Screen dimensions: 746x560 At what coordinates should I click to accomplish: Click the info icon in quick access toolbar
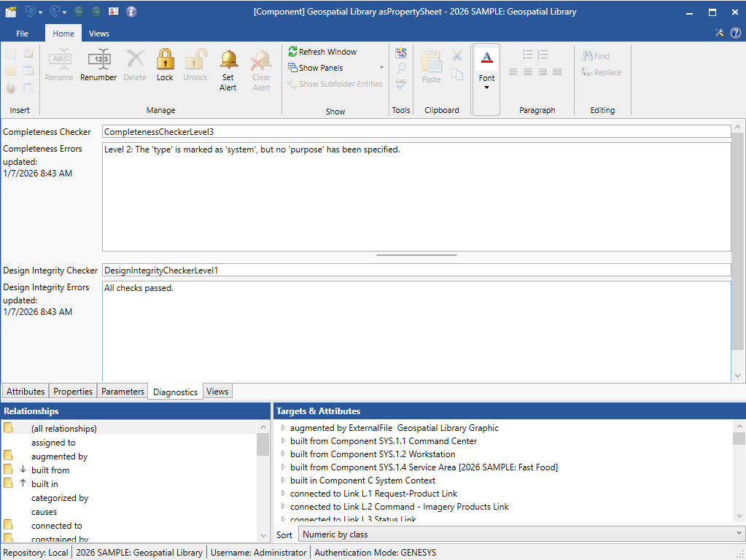[131, 12]
